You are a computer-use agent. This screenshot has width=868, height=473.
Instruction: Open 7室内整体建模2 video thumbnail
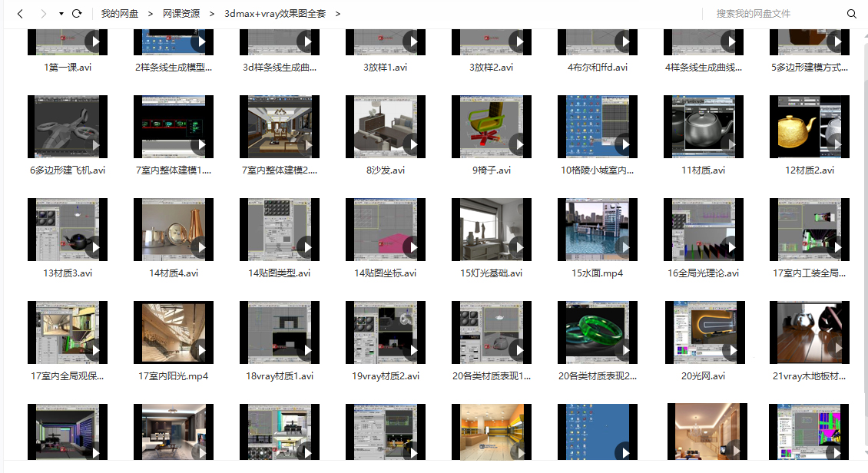[280, 127]
